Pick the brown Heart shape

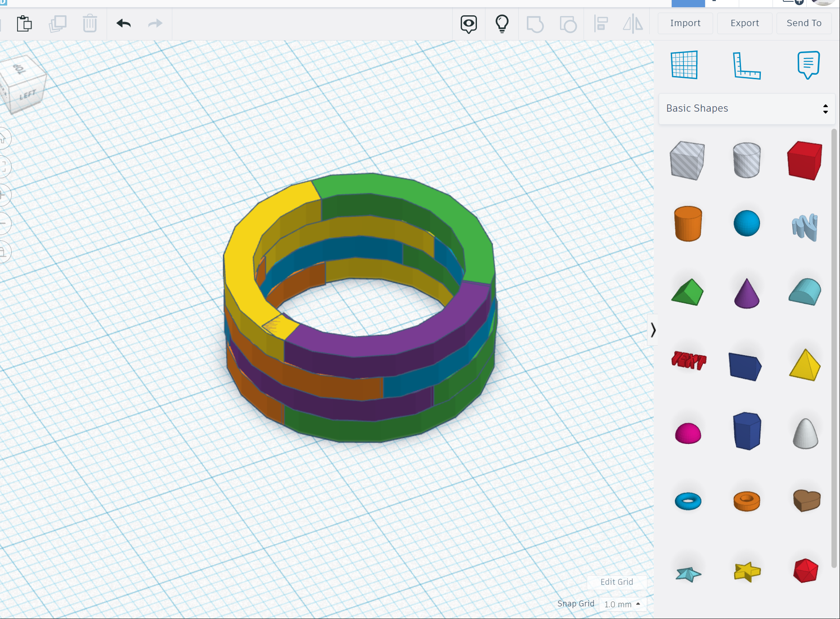(x=807, y=501)
